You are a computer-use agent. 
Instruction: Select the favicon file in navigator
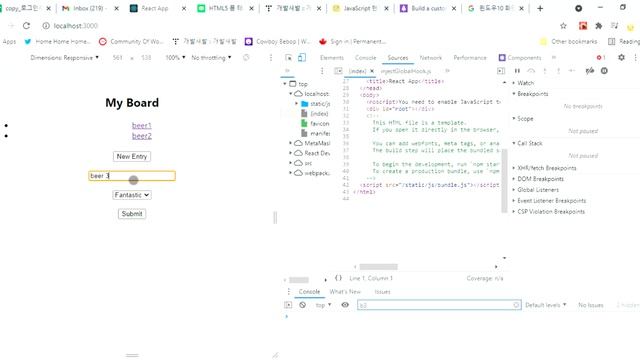click(315, 123)
